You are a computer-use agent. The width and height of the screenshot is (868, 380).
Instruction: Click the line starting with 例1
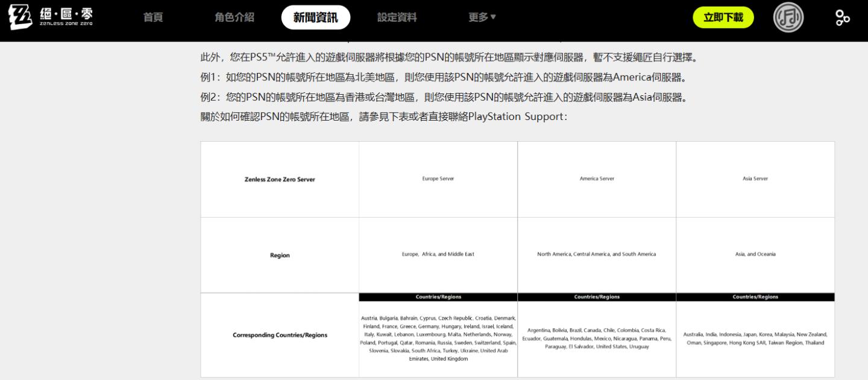tap(444, 78)
